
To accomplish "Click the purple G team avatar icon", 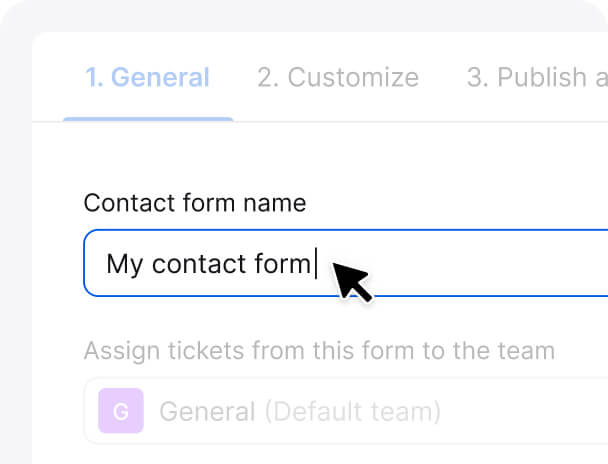I will click(120, 411).
